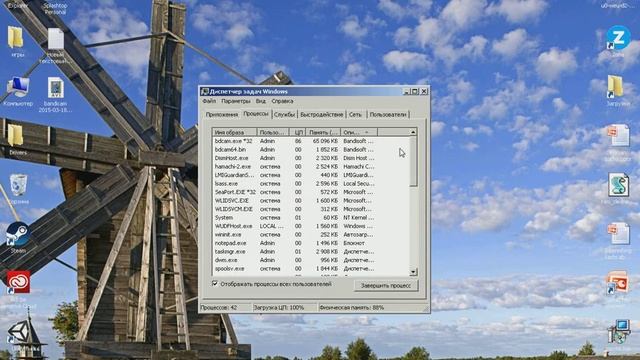640x360 pixels.
Task: Sort by the Пользо... user column header
Action: pyautogui.click(x=273, y=132)
